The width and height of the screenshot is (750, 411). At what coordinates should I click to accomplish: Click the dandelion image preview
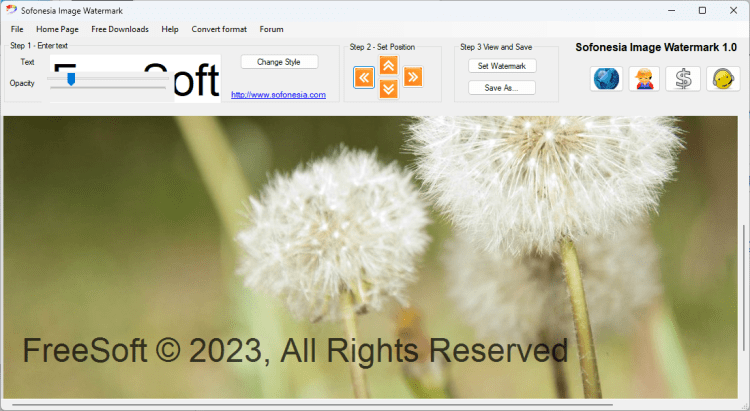[x=371, y=257]
